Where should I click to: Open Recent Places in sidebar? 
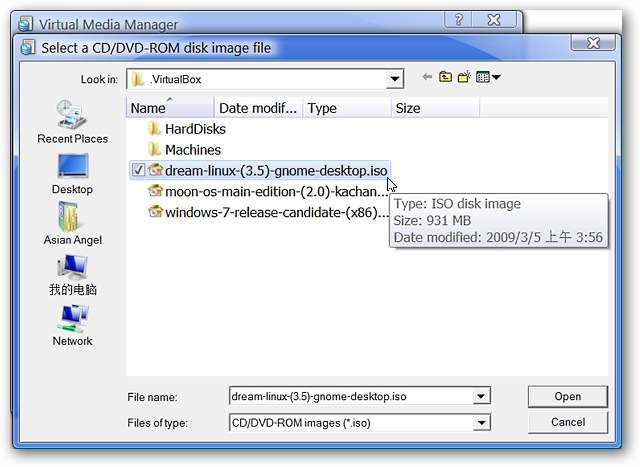pos(72,122)
